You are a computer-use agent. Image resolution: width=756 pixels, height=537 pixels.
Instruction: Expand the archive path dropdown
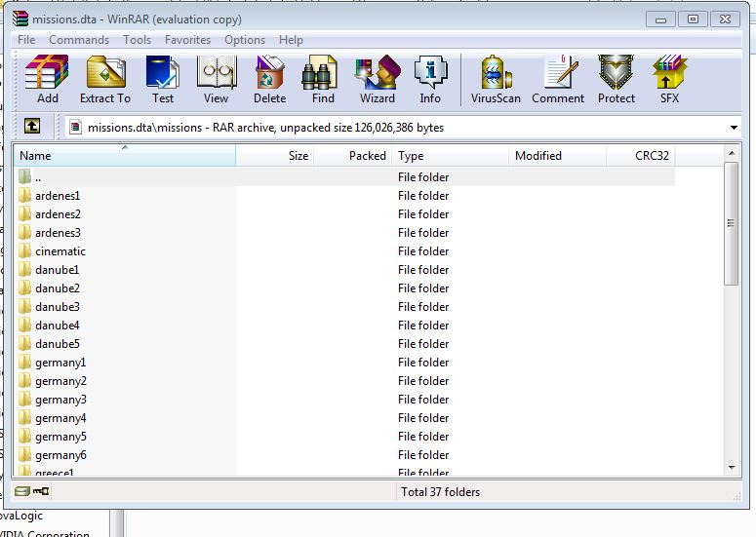tap(734, 128)
